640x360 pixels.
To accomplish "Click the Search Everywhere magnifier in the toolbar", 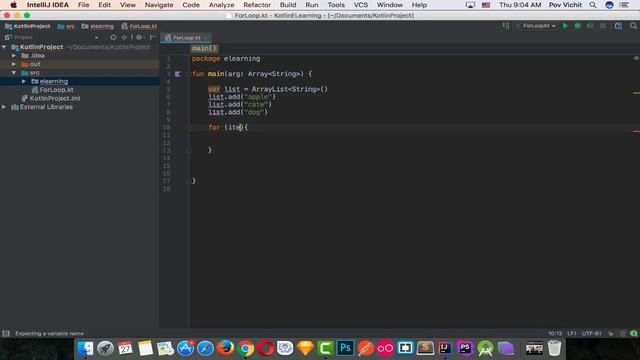I will pyautogui.click(x=633, y=26).
